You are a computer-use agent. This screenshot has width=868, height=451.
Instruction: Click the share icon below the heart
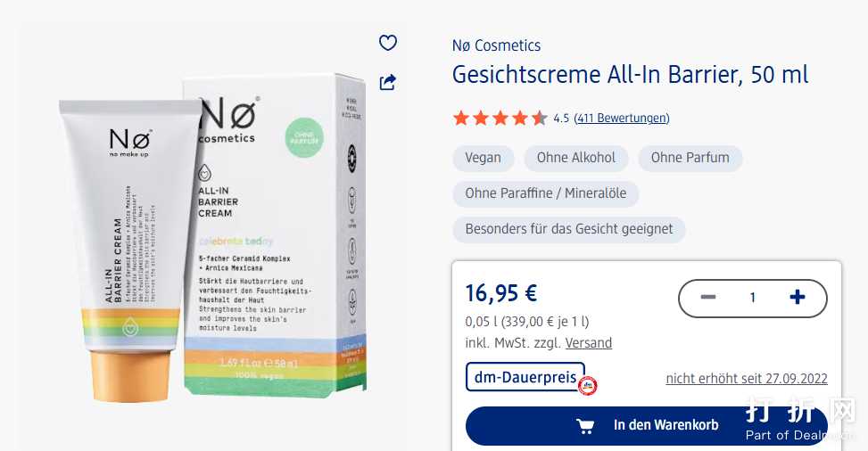pyautogui.click(x=387, y=82)
